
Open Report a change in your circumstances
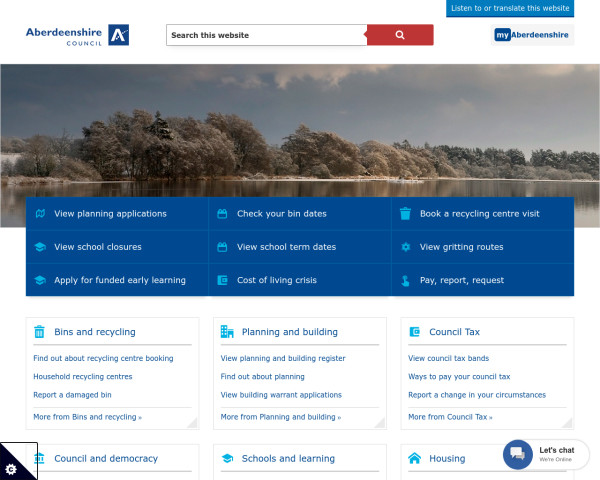[x=477, y=395]
